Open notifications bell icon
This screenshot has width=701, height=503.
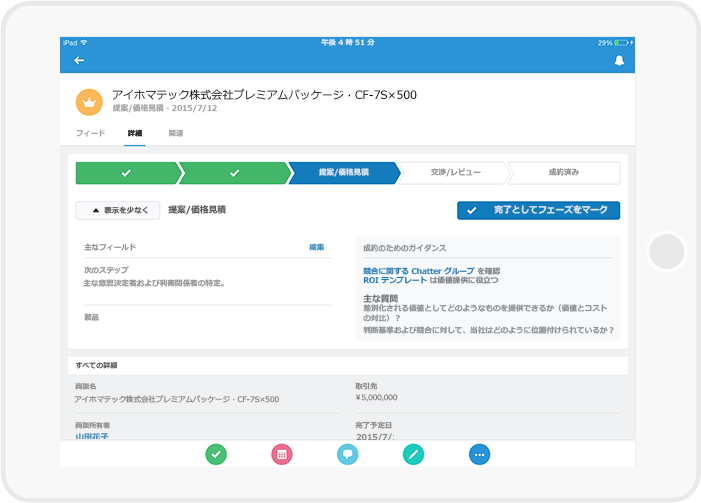pos(618,61)
